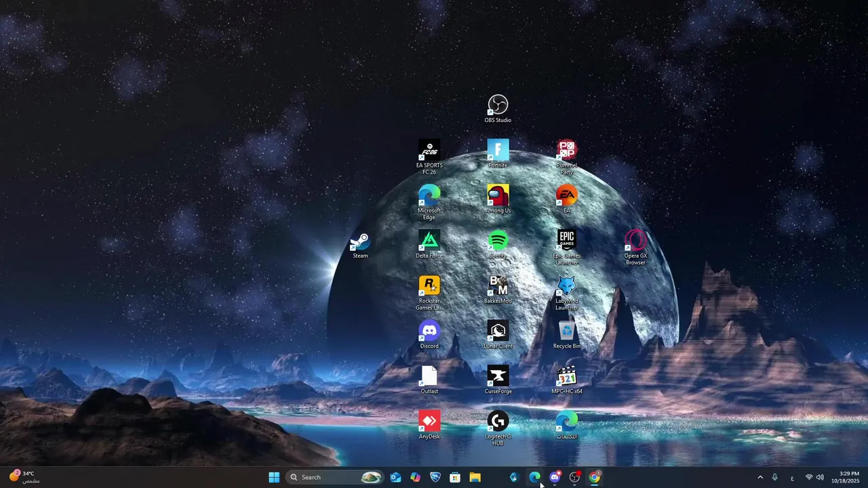This screenshot has height=488, width=868.
Task: Select the EA app desktop shortcut
Action: [566, 199]
